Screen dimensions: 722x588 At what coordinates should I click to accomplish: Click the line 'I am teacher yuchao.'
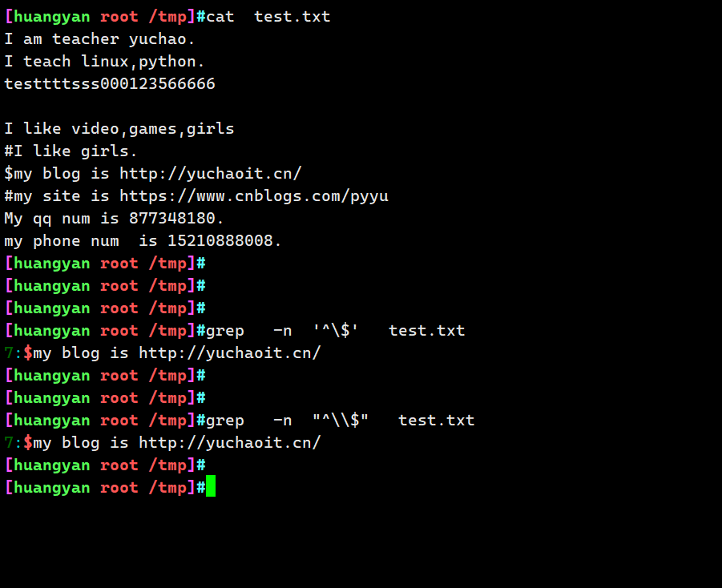pyautogui.click(x=99, y=39)
